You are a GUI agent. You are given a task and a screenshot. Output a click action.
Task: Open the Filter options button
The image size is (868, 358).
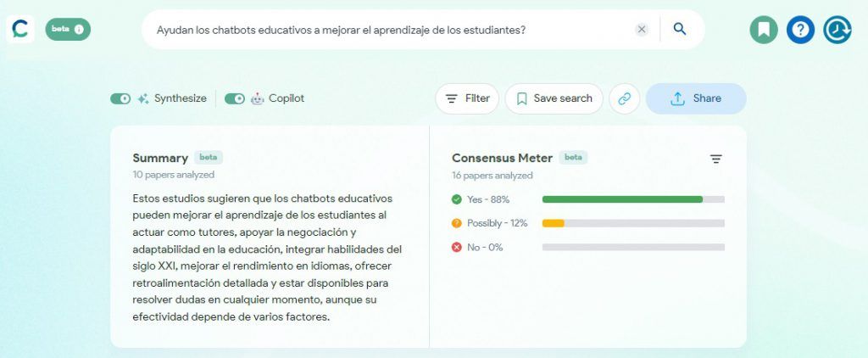point(467,98)
